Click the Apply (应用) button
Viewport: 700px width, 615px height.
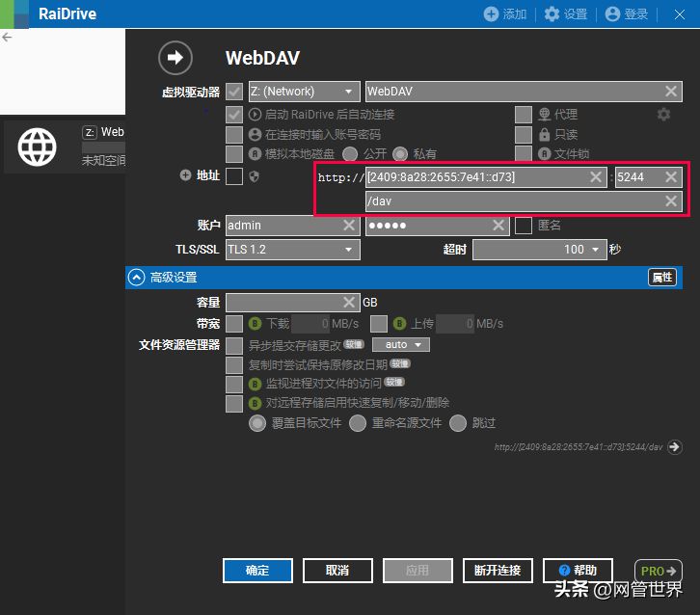coord(417,571)
